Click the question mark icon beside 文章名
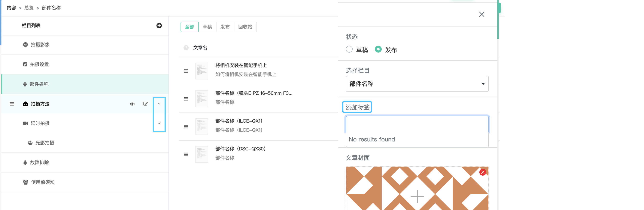The image size is (644, 210). pos(186,48)
